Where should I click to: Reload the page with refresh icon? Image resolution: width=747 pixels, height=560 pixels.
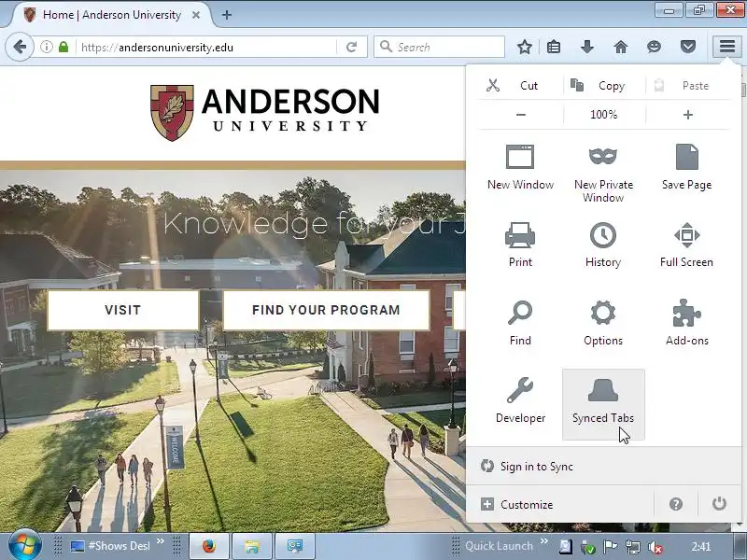click(352, 47)
